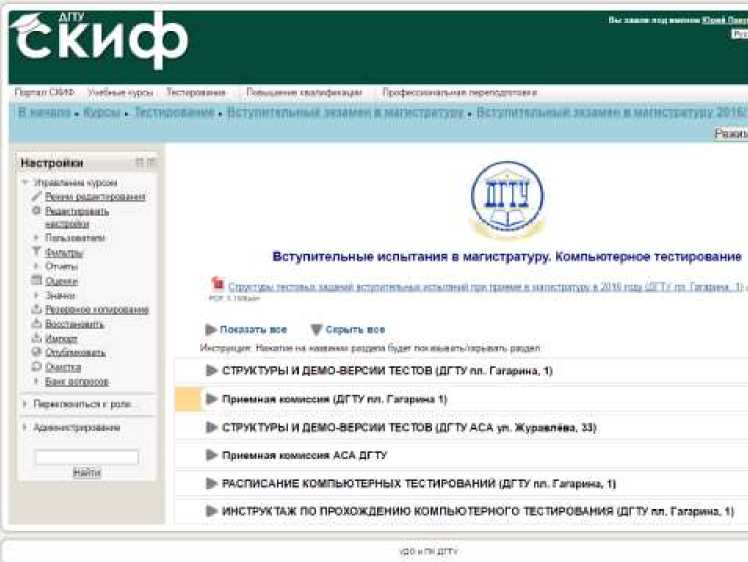Click the Режим button at the right edge
Image resolution: width=748 pixels, height=562 pixels.
pos(730,134)
